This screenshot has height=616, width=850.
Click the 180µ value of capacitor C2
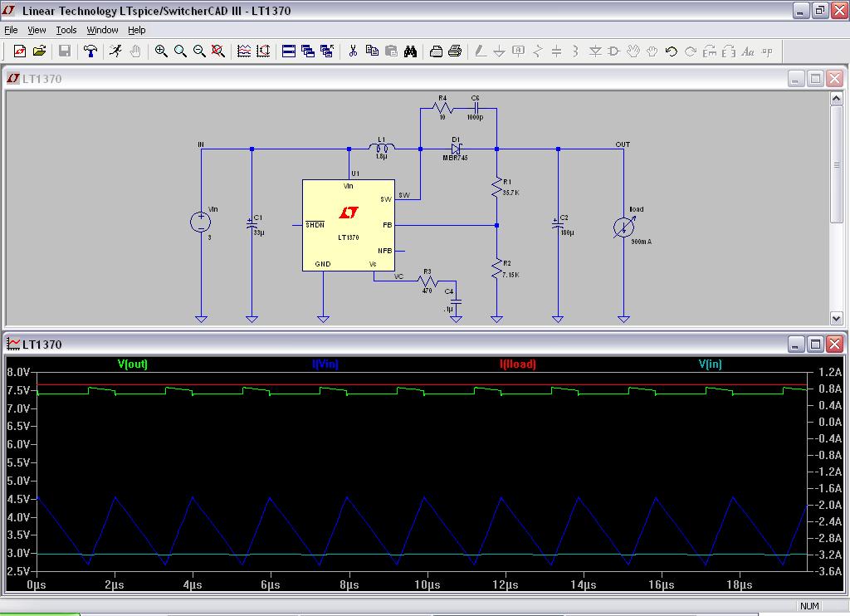(567, 232)
